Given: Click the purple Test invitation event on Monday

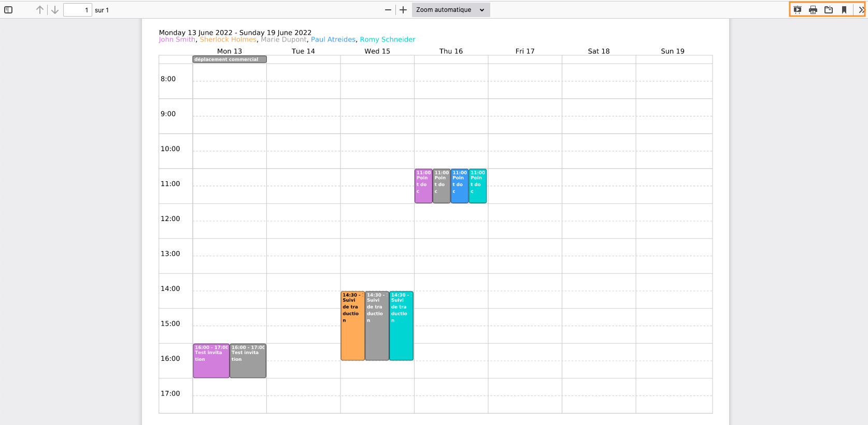Looking at the screenshot, I should coord(211,361).
